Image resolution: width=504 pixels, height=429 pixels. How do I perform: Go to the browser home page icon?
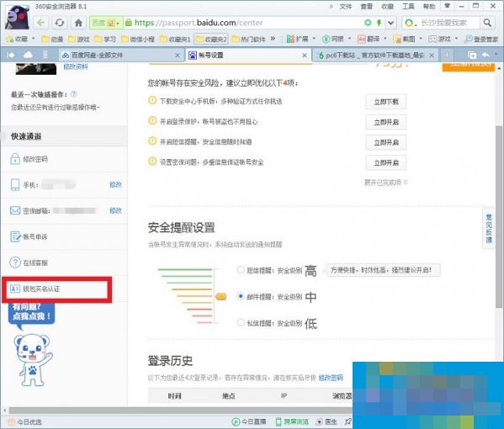click(78, 23)
